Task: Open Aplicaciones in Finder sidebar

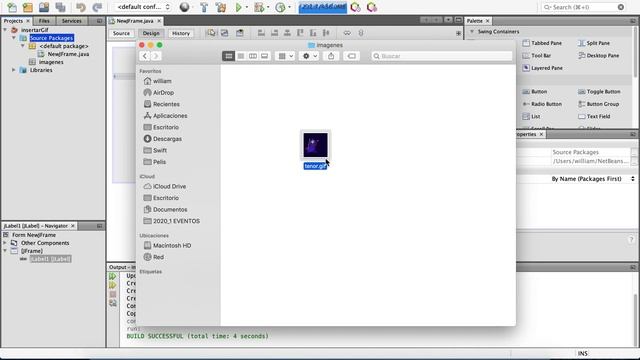Action: pyautogui.click(x=170, y=116)
